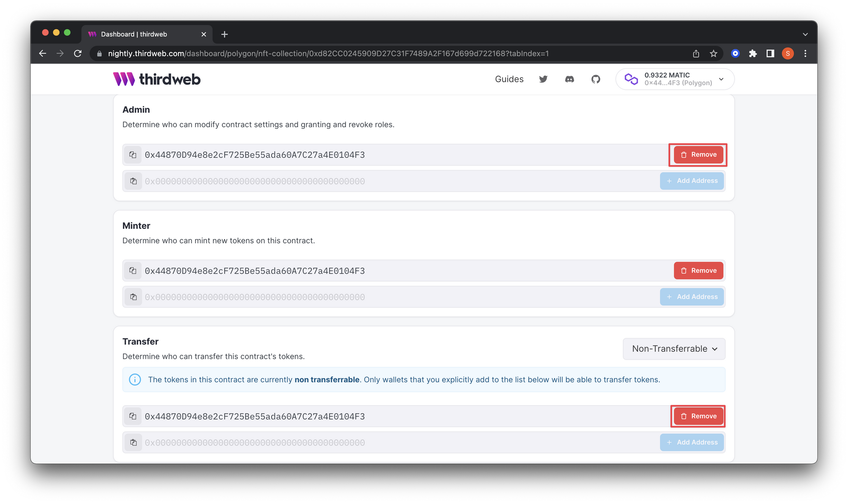Open the GitHub link icon
This screenshot has height=504, width=848.
click(596, 79)
